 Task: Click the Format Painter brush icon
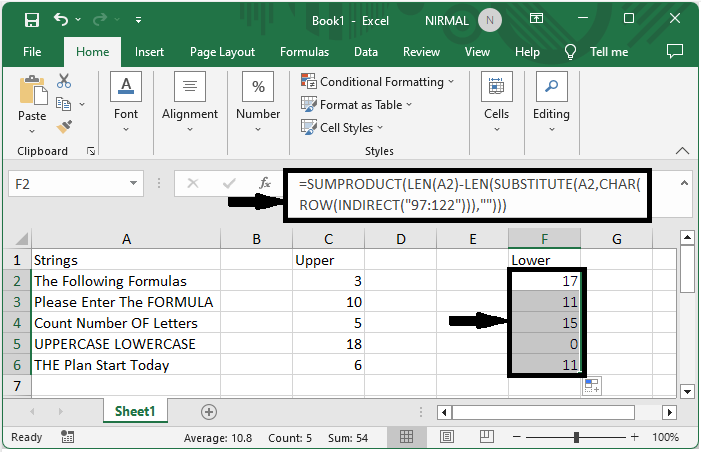[64, 127]
